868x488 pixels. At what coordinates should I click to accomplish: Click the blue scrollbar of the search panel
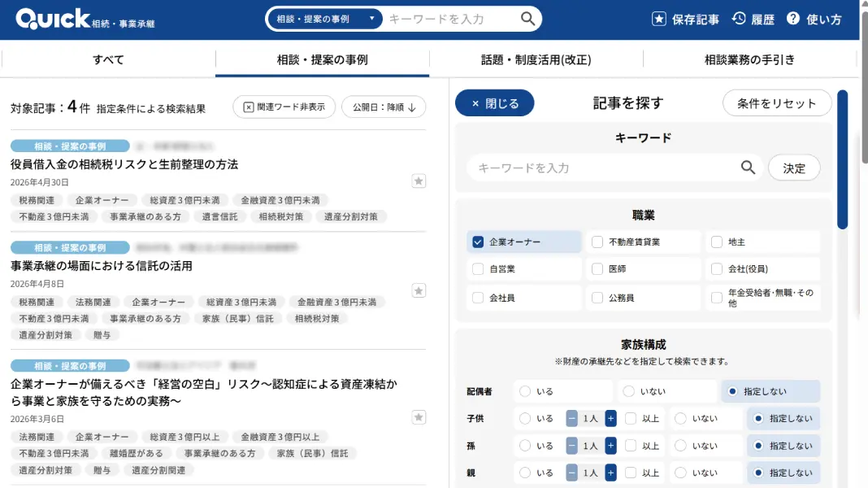[842, 159]
